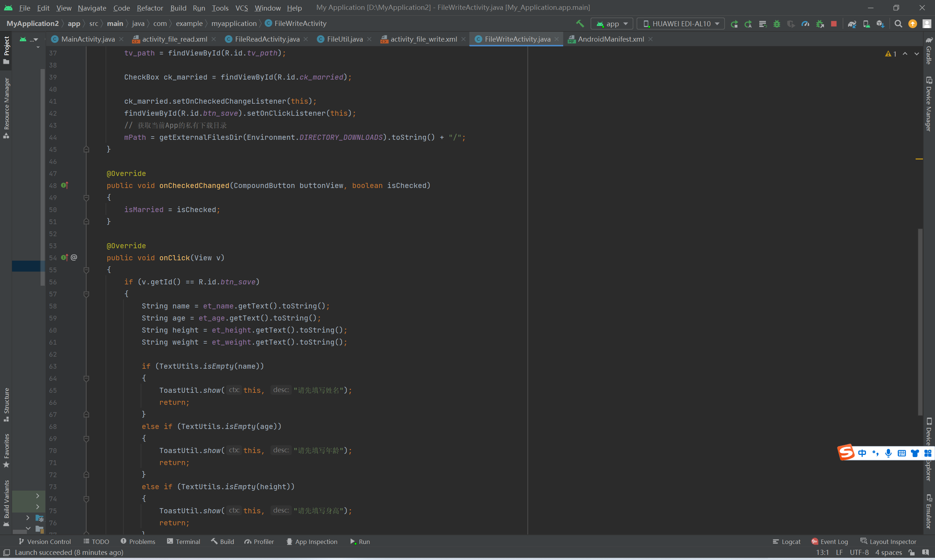
Task: Open the Profiler gauge icon in the toolbar
Action: tap(805, 24)
